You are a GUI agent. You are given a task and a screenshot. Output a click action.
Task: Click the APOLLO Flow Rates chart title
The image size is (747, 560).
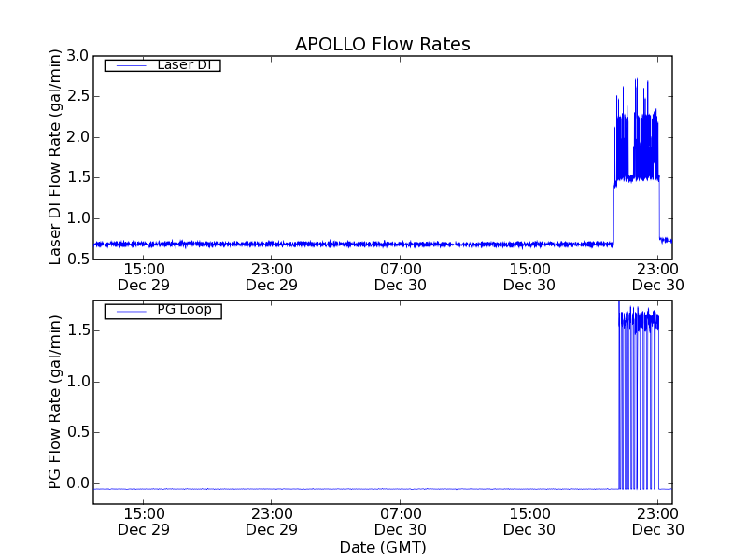click(x=382, y=44)
